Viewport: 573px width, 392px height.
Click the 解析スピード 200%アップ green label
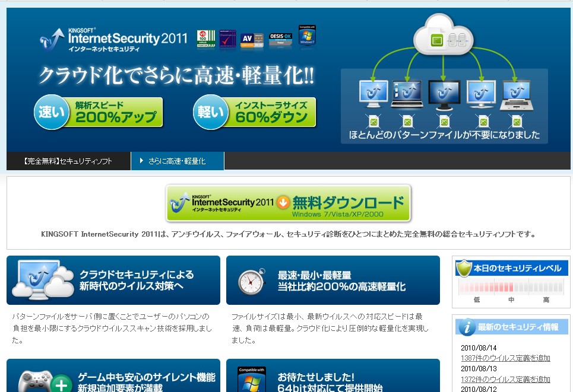coord(116,112)
